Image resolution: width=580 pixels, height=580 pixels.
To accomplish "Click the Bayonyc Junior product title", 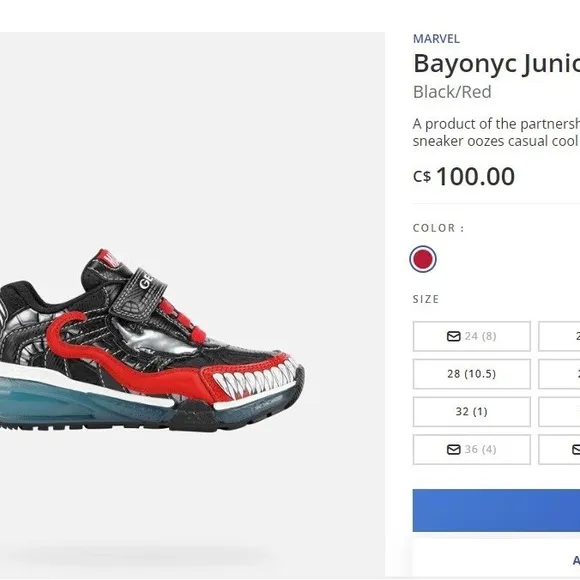I will [496, 64].
